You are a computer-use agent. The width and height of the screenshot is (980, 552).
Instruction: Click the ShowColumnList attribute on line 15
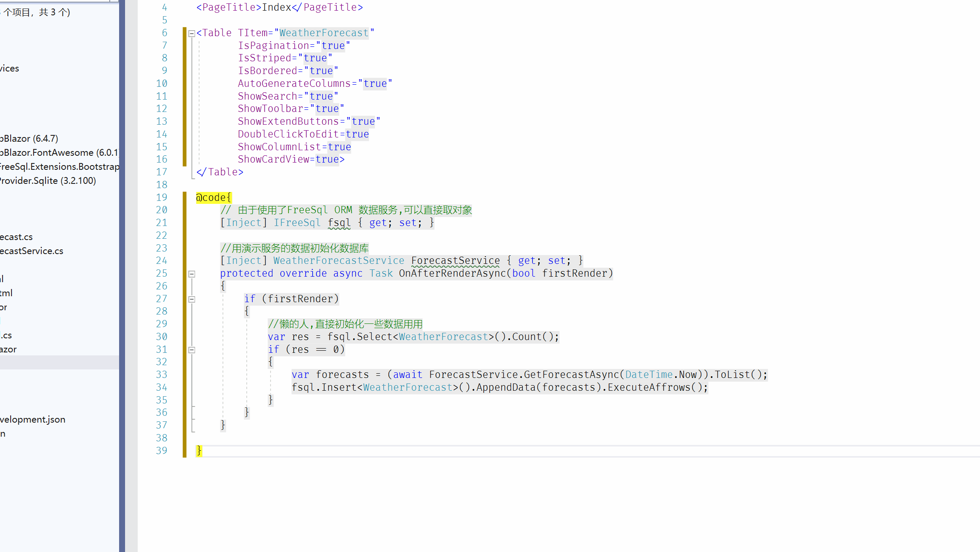(x=279, y=147)
